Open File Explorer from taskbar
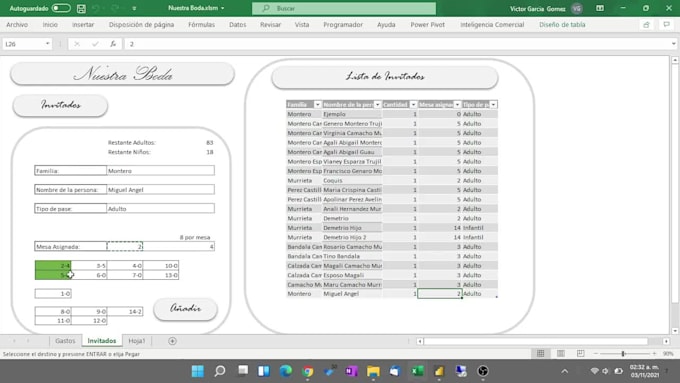 click(x=373, y=371)
